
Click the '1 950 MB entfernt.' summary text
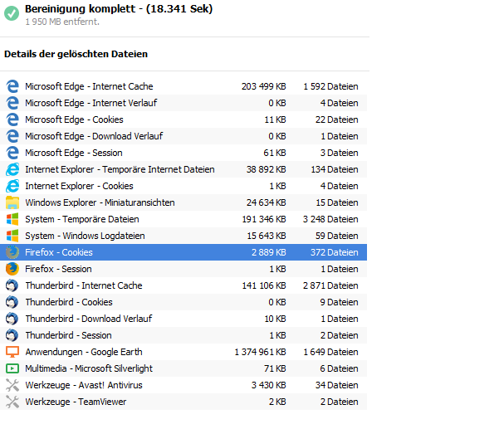point(62,22)
